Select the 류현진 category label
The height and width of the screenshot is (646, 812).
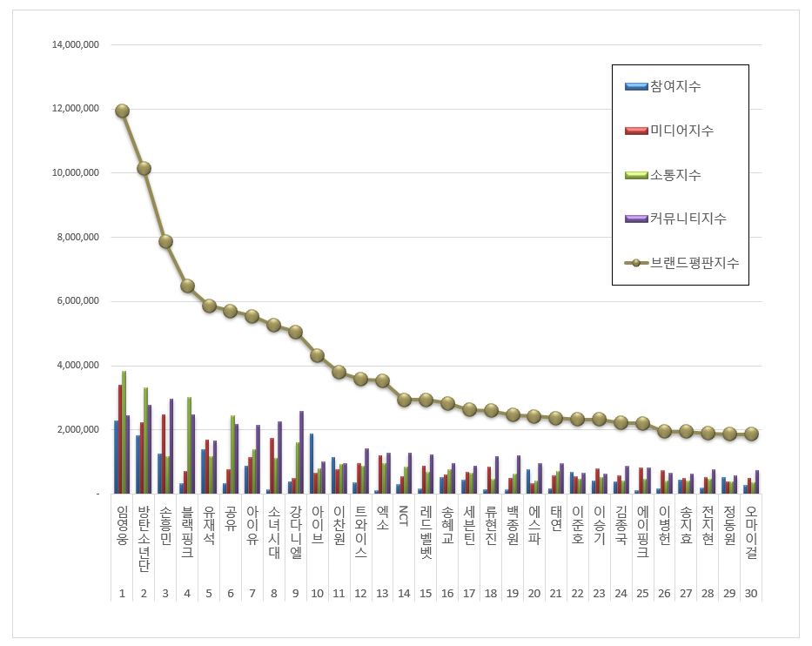(x=492, y=525)
